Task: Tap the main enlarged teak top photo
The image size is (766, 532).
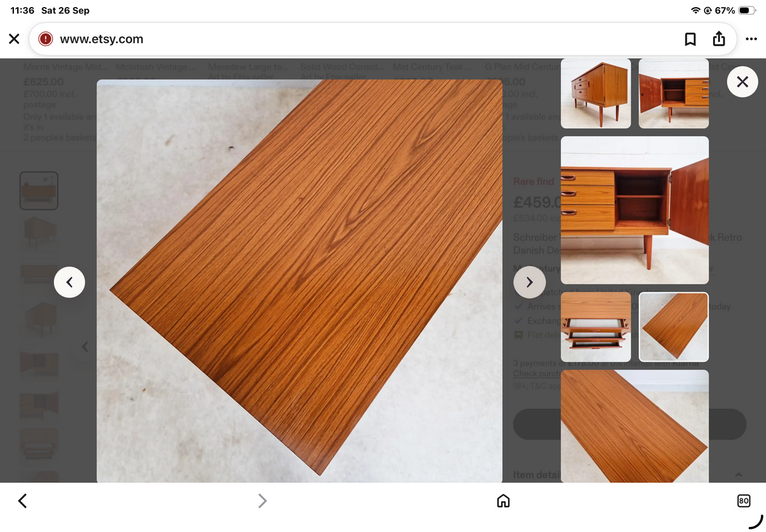Action: [299, 281]
